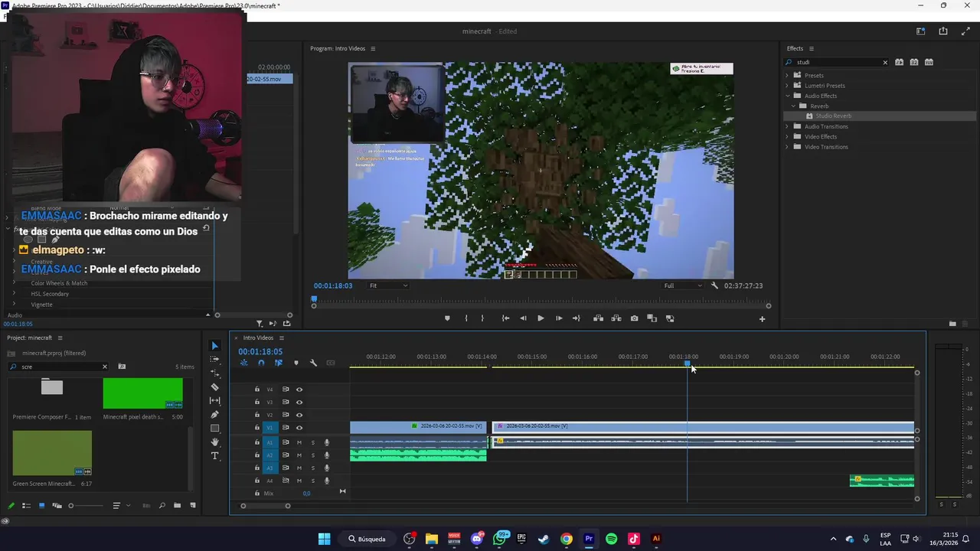The width and height of the screenshot is (980, 551).
Task: Open the button editor plus icon
Action: point(762,319)
